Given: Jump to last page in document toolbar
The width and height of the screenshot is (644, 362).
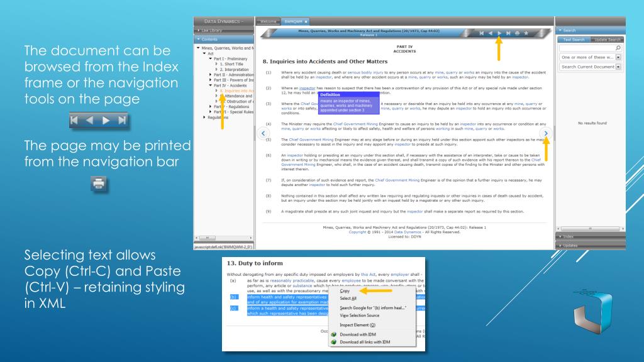Looking at the screenshot, I should tap(508, 33).
